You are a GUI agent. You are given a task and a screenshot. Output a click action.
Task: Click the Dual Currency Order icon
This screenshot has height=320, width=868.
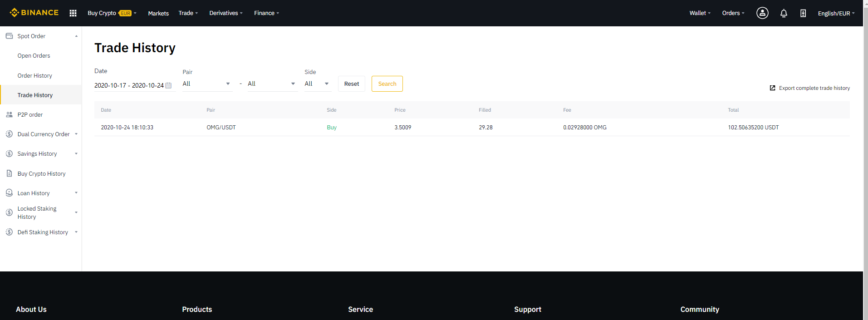[9, 134]
